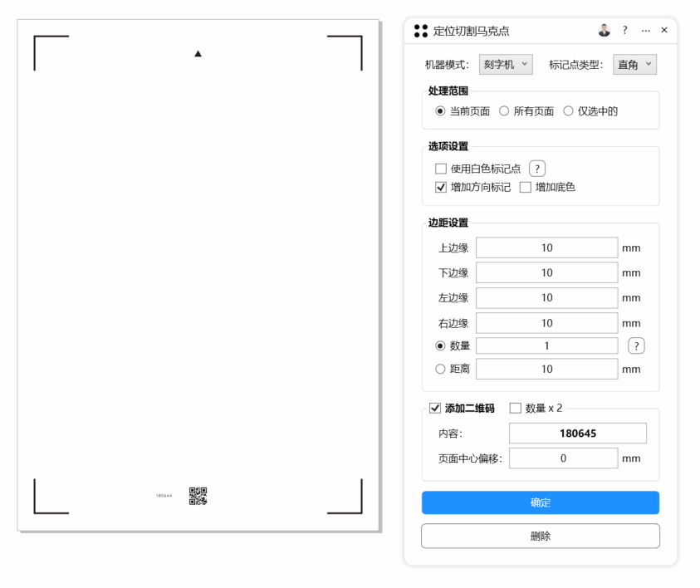This screenshot has width=700, height=588.
Task: Click help icon next to 数量 field
Action: point(637,345)
